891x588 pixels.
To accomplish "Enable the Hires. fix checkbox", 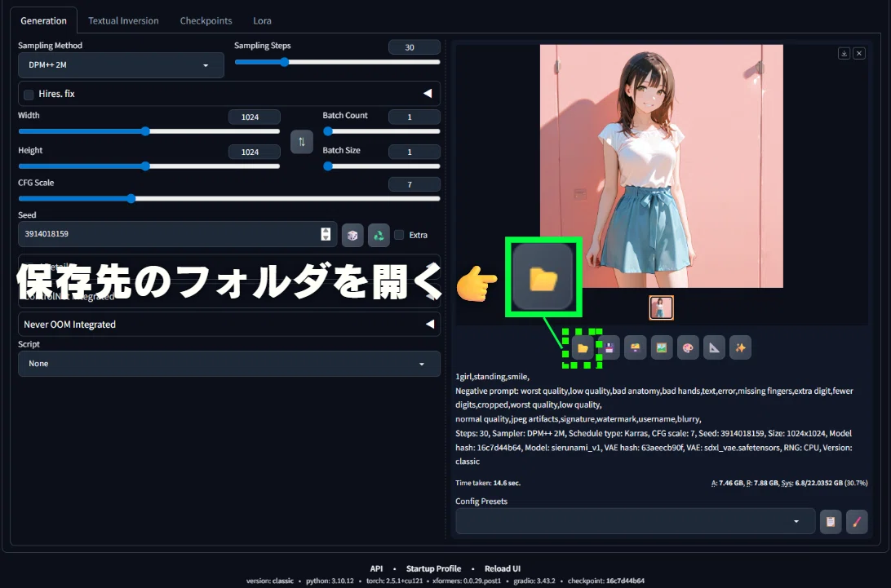I will pyautogui.click(x=29, y=95).
